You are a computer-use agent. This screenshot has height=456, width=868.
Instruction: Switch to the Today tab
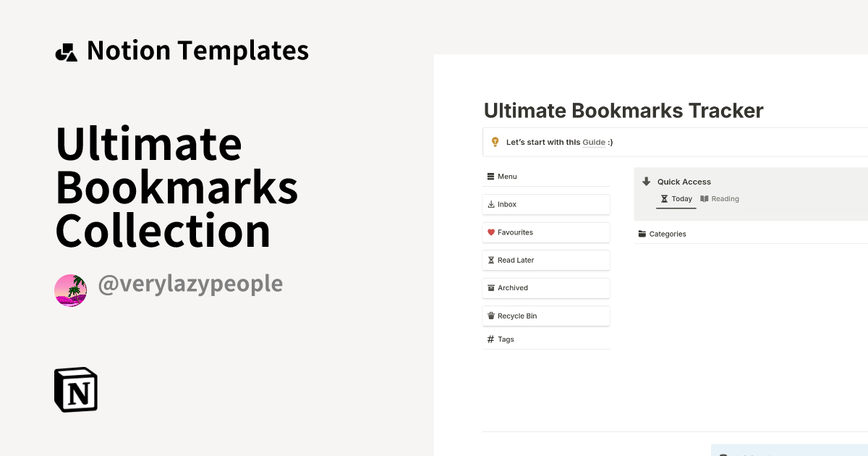[676, 198]
